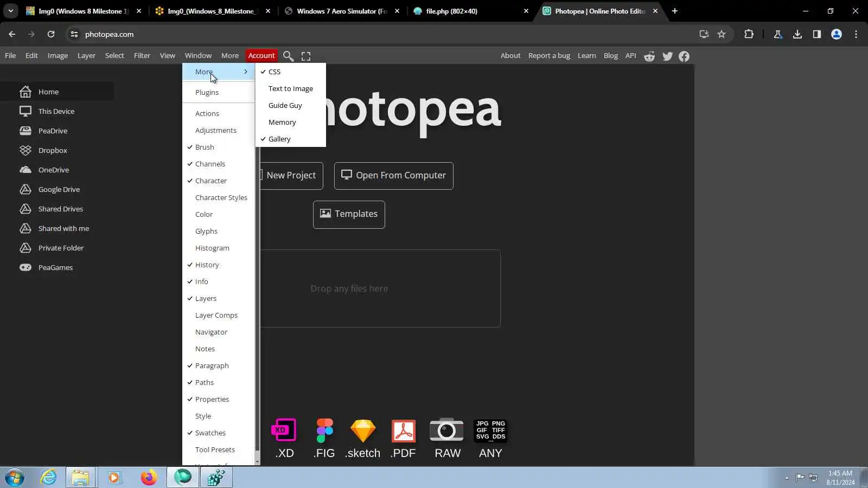868x488 pixels.
Task: Open Photopea Twitter icon link
Action: [667, 56]
